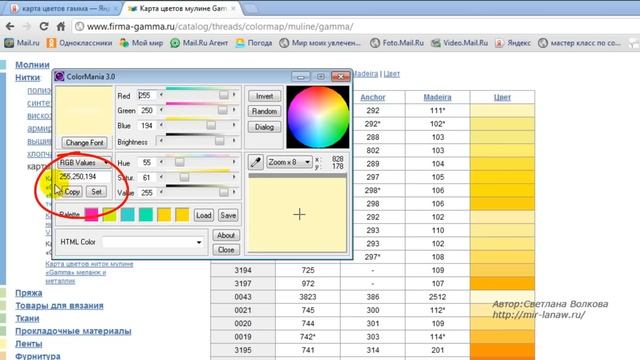
Task: Open Ткани catalog link
Action: (27, 318)
